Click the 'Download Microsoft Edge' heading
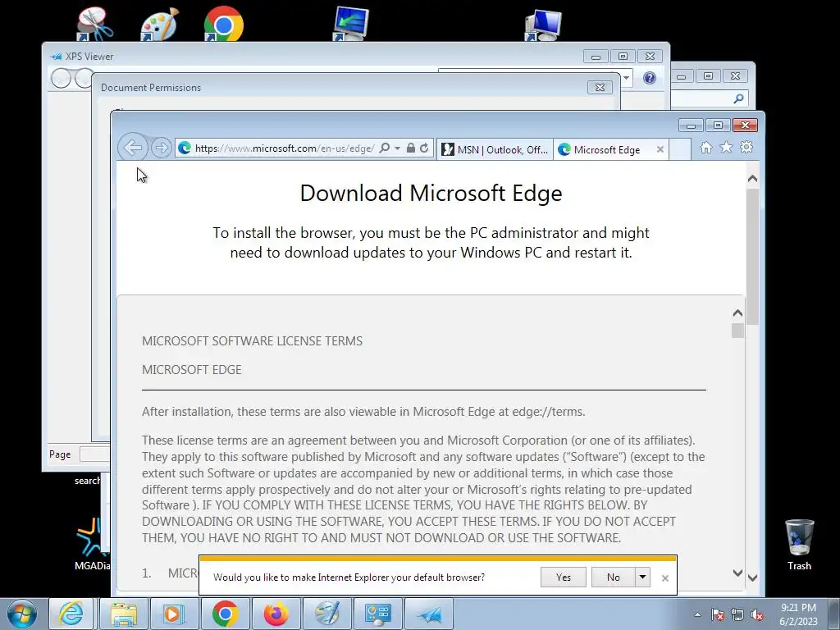 point(431,193)
